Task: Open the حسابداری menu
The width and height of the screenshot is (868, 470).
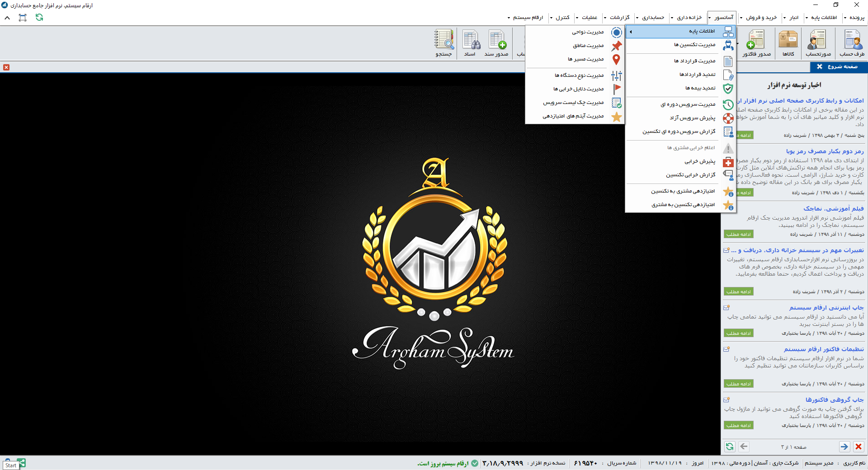Action: pos(651,18)
